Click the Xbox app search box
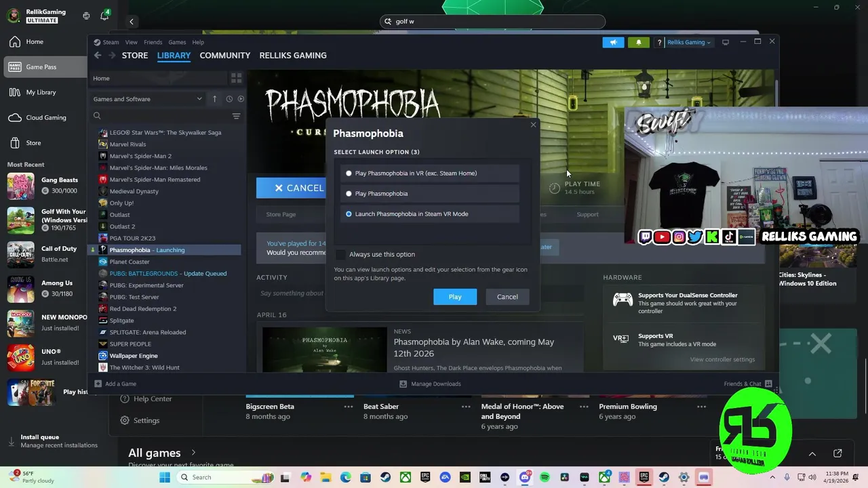The image size is (868, 488). click(492, 21)
